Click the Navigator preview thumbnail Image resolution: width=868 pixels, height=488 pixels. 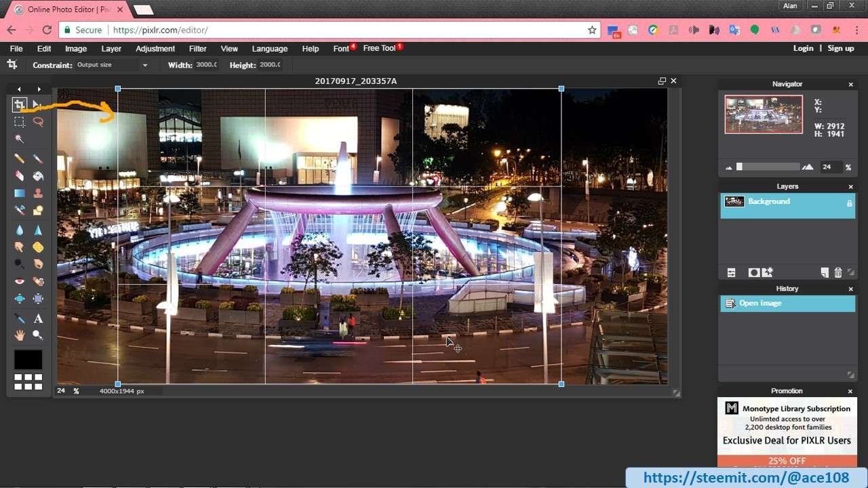pyautogui.click(x=764, y=114)
